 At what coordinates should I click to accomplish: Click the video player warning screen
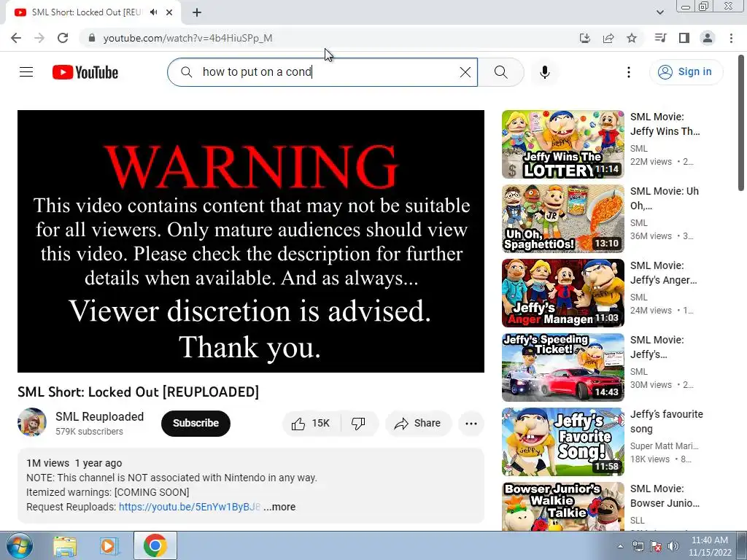coord(251,241)
